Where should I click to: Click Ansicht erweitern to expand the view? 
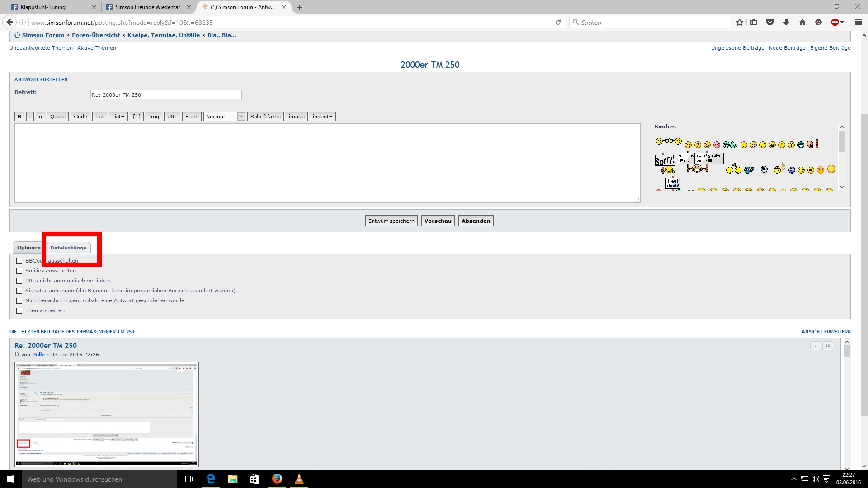pos(826,332)
